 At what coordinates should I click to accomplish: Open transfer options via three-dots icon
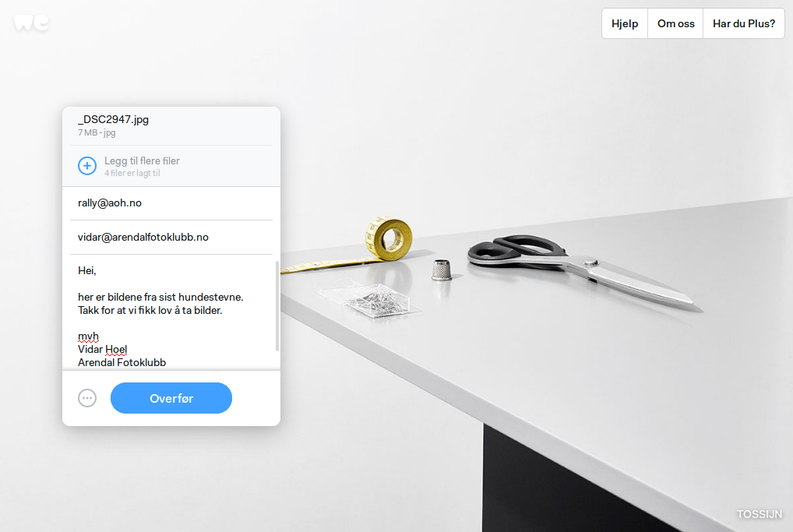87,399
